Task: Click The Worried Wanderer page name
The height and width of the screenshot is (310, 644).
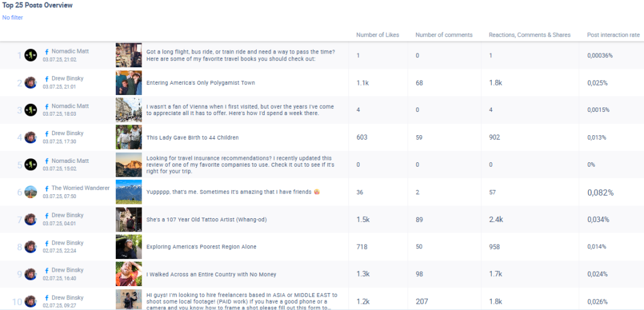Action: pyautogui.click(x=80, y=188)
